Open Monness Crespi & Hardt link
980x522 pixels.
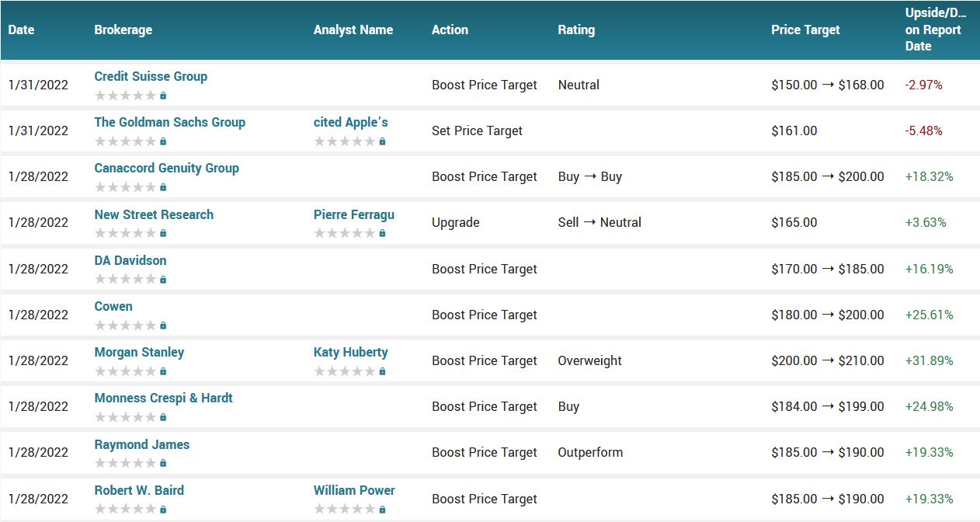pos(163,398)
